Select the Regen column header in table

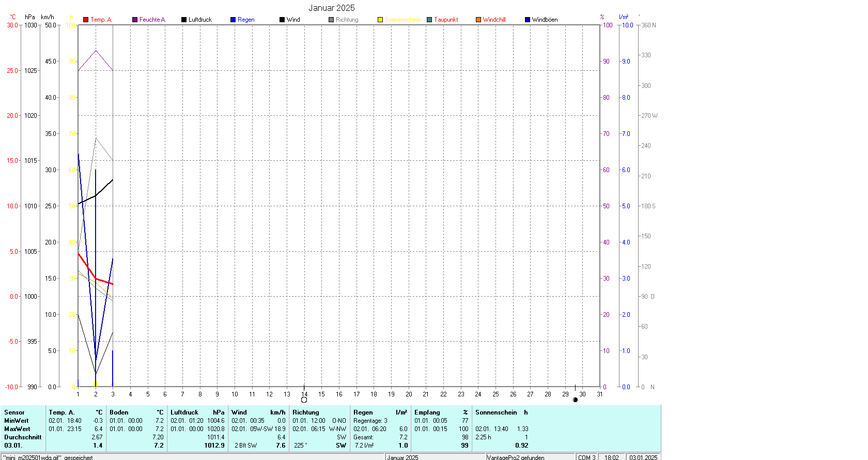point(363,412)
